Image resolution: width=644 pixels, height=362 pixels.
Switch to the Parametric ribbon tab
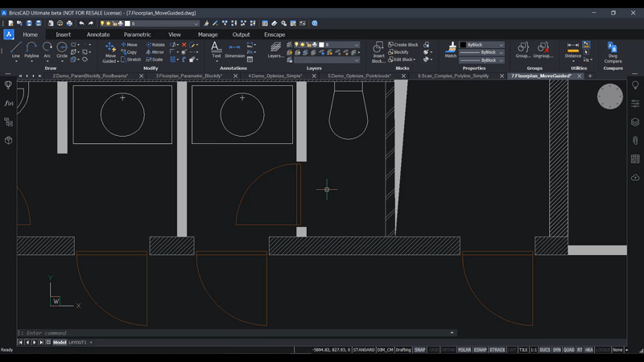click(x=137, y=35)
